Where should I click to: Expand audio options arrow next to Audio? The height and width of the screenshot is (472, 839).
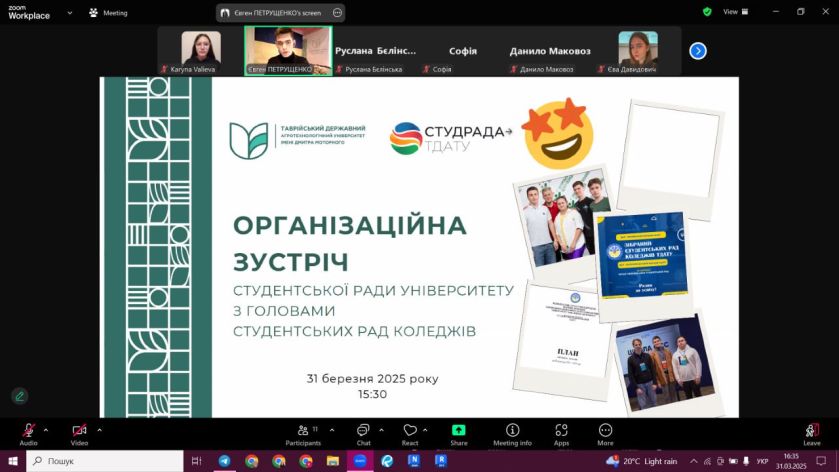(46, 429)
